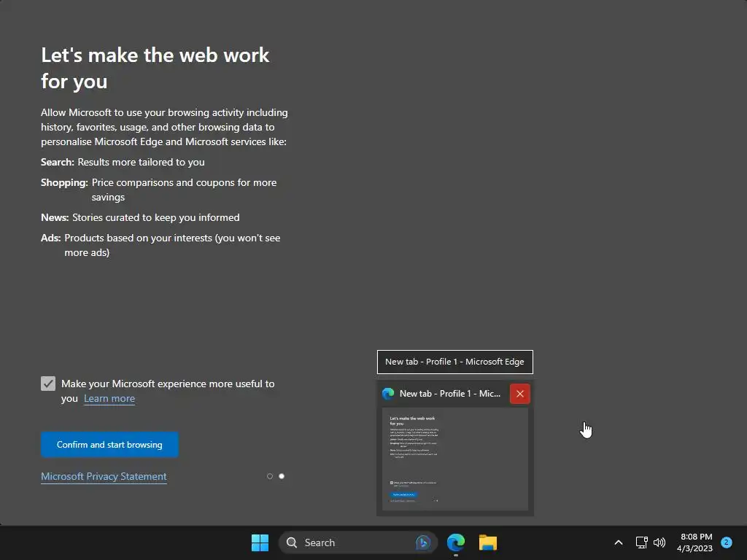The width and height of the screenshot is (747, 560).
Task: Open Bing chat icon in search box
Action: point(422,542)
